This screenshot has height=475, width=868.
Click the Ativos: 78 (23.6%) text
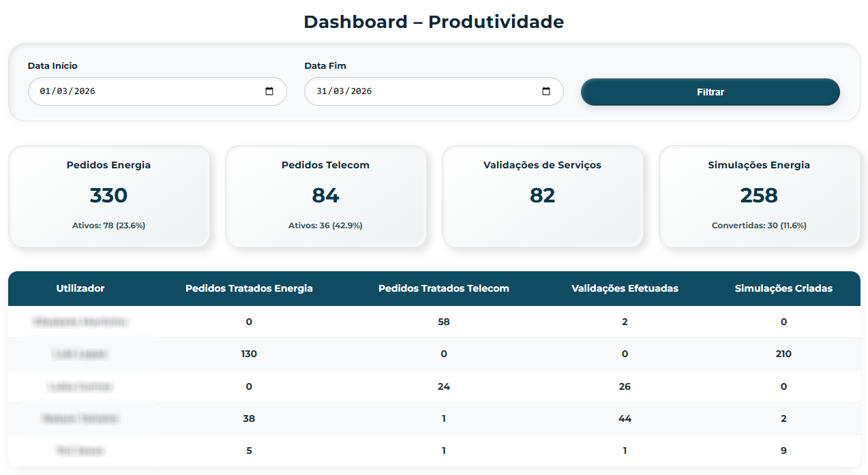pos(109,226)
